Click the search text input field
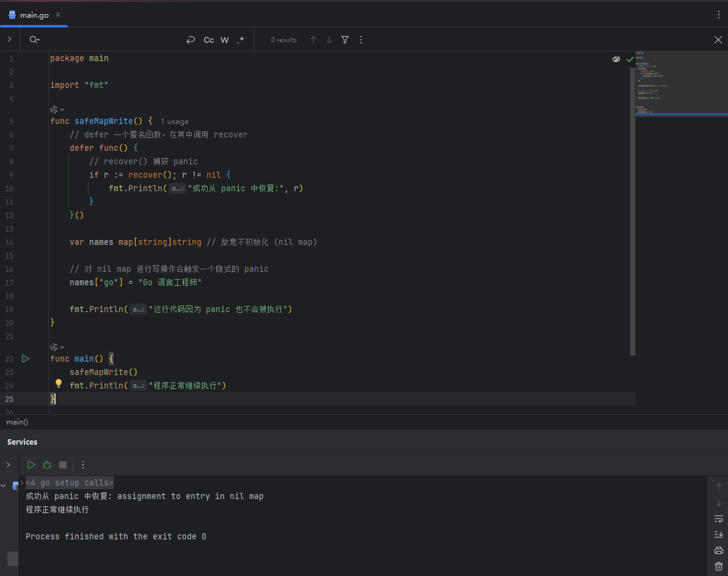This screenshot has height=576, width=728. tap(111, 40)
